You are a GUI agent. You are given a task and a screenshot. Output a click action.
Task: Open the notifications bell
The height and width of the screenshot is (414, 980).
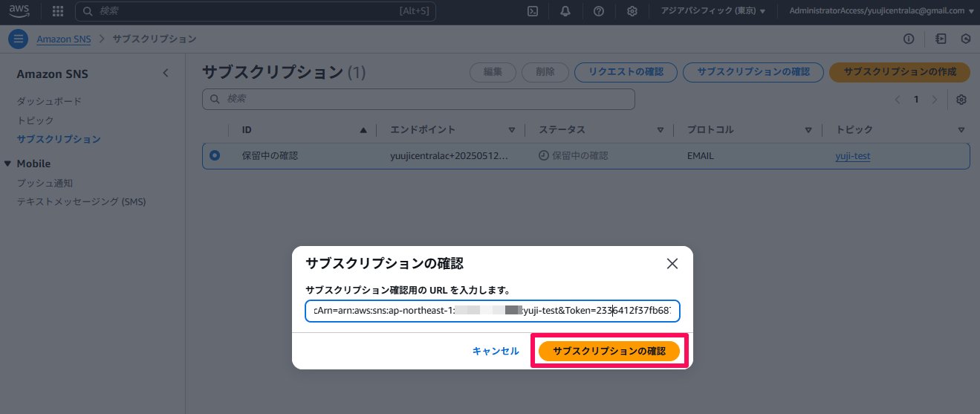[565, 11]
